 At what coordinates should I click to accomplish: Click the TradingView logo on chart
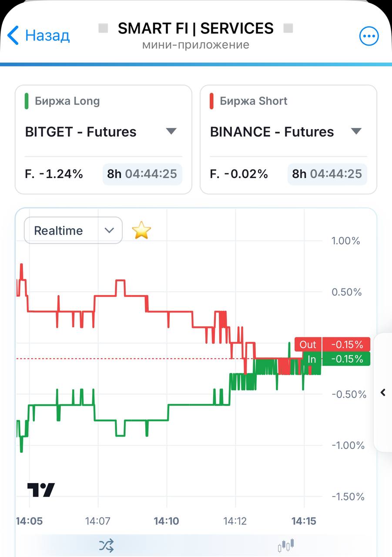coord(41,490)
